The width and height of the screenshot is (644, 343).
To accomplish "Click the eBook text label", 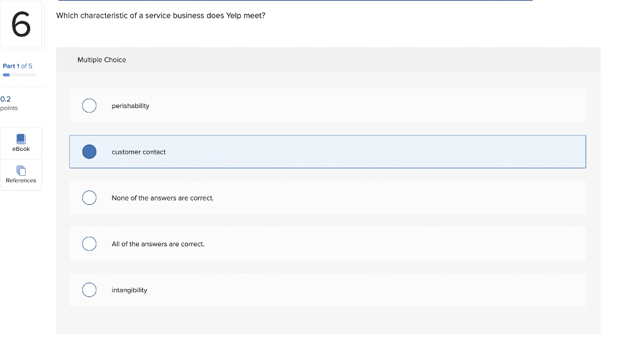I will (21, 149).
